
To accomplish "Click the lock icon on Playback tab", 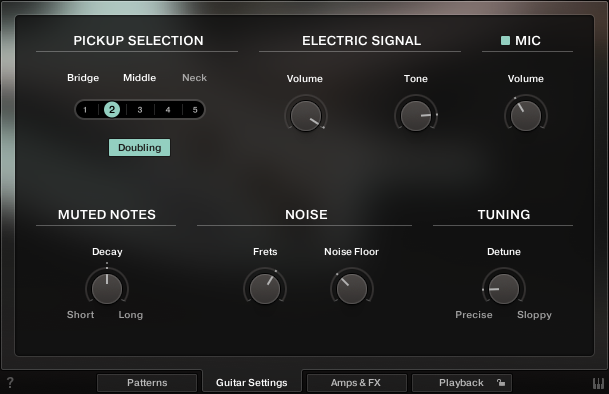I will [x=501, y=383].
